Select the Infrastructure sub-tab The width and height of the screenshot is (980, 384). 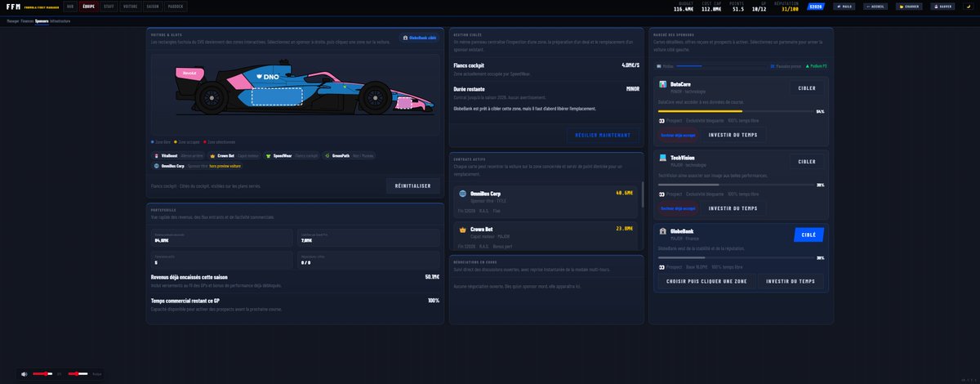click(x=60, y=20)
